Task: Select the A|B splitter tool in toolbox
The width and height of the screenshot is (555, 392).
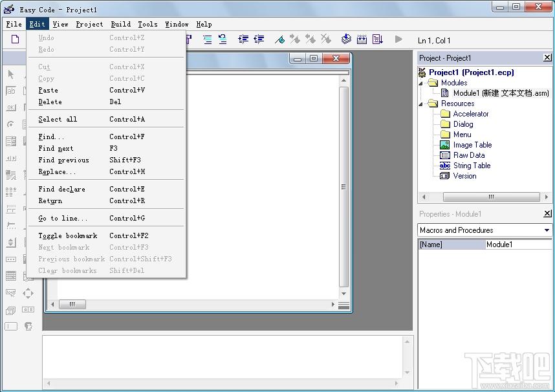Action: tap(28, 309)
